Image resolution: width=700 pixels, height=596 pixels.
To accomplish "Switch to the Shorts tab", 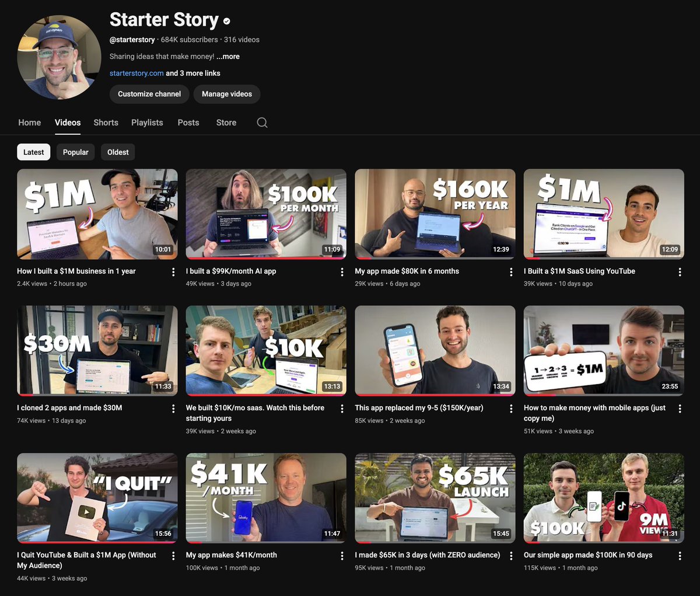I will [106, 123].
